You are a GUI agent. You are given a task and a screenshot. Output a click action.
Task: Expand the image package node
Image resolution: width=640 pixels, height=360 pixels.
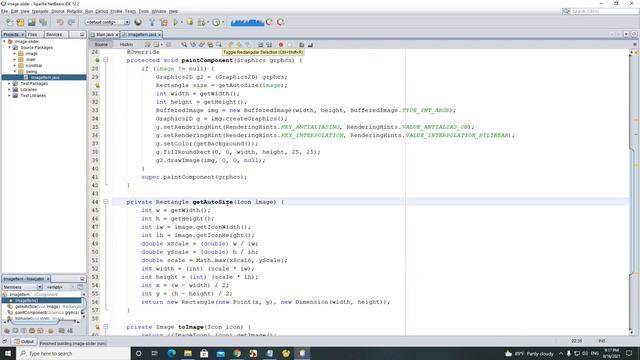point(15,53)
